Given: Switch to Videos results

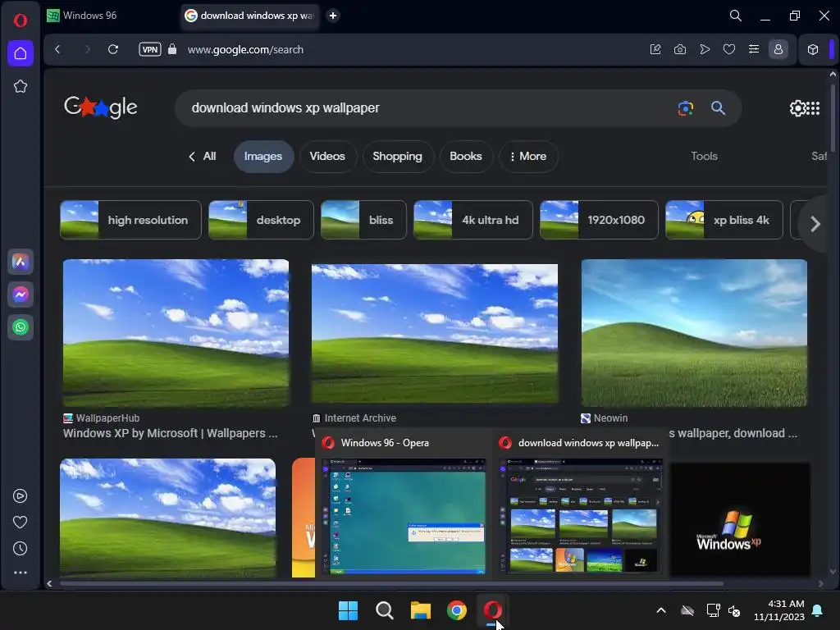Looking at the screenshot, I should (327, 157).
